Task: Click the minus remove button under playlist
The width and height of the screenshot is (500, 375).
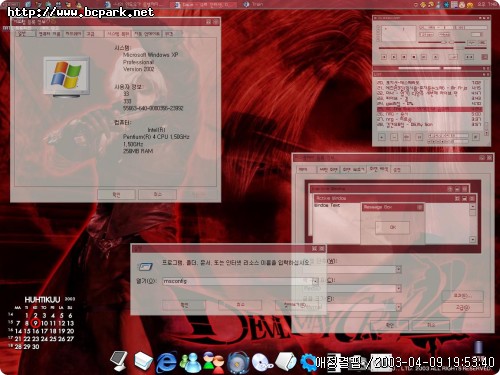Action: [394, 137]
